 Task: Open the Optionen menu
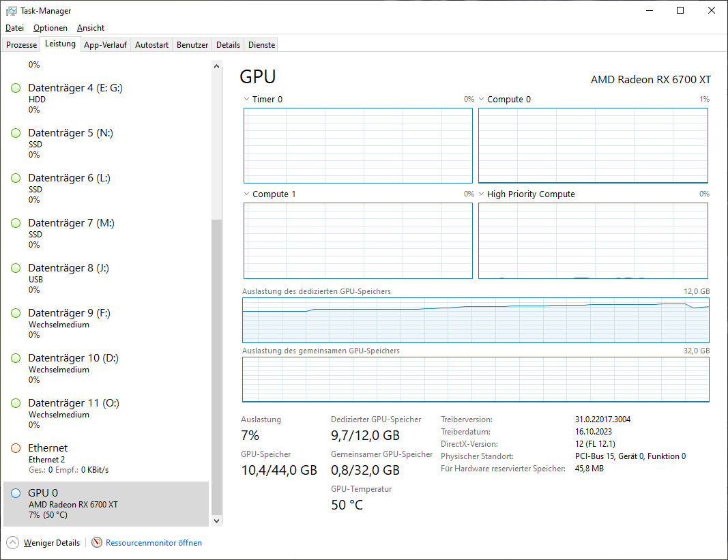click(x=50, y=28)
